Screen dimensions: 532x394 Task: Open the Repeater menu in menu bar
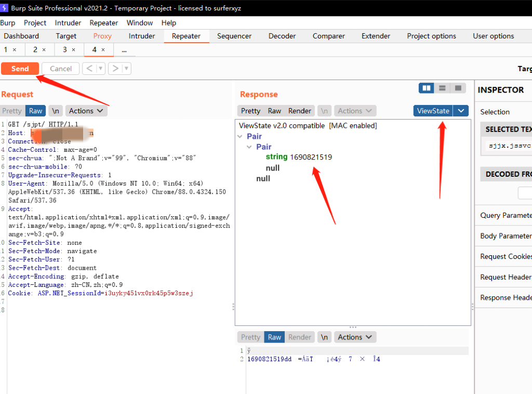point(104,23)
